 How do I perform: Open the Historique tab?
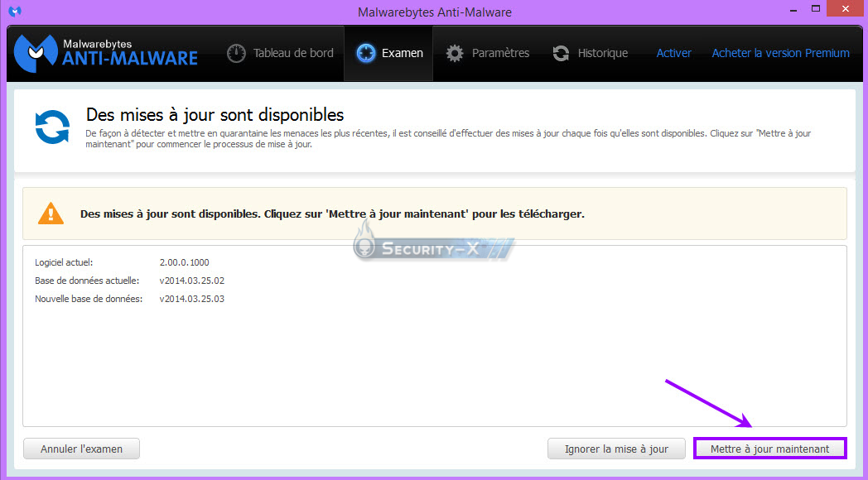[590, 53]
